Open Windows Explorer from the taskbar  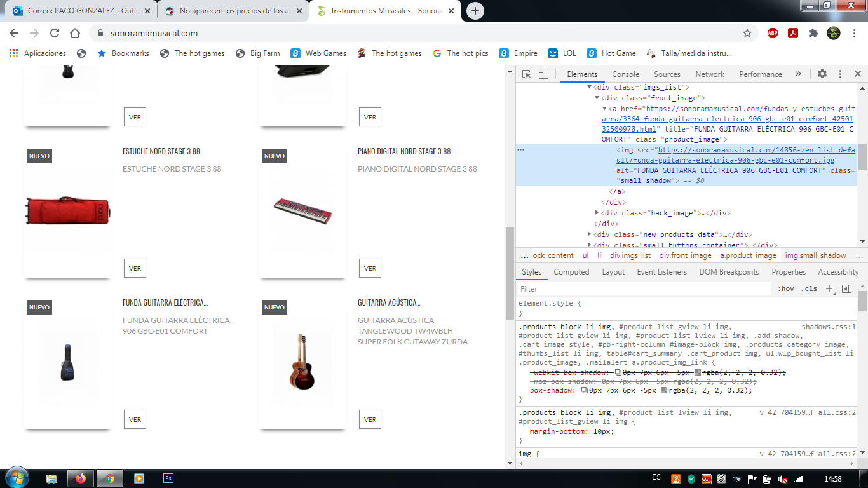pyautogui.click(x=51, y=478)
